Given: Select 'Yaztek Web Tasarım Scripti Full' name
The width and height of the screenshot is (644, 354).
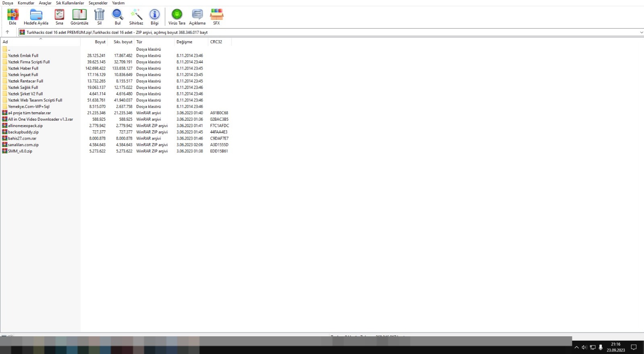Looking at the screenshot, I should pos(35,100).
